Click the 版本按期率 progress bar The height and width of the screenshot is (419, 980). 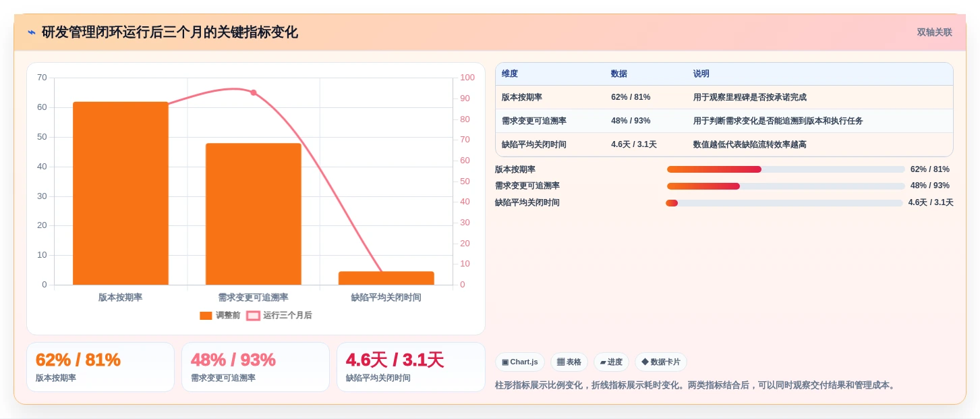coord(786,169)
